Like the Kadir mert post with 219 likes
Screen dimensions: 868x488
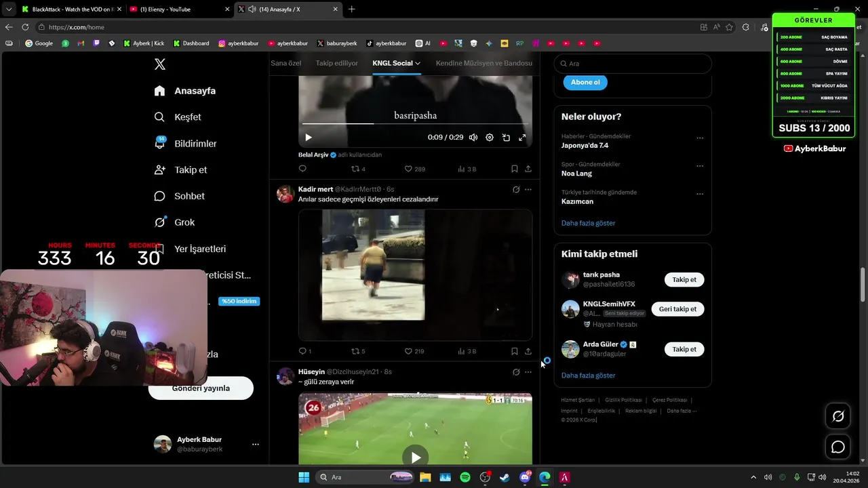tap(414, 351)
